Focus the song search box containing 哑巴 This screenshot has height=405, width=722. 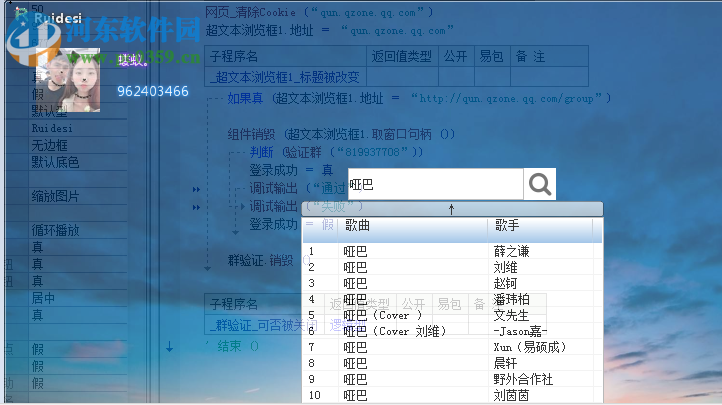[x=435, y=184]
